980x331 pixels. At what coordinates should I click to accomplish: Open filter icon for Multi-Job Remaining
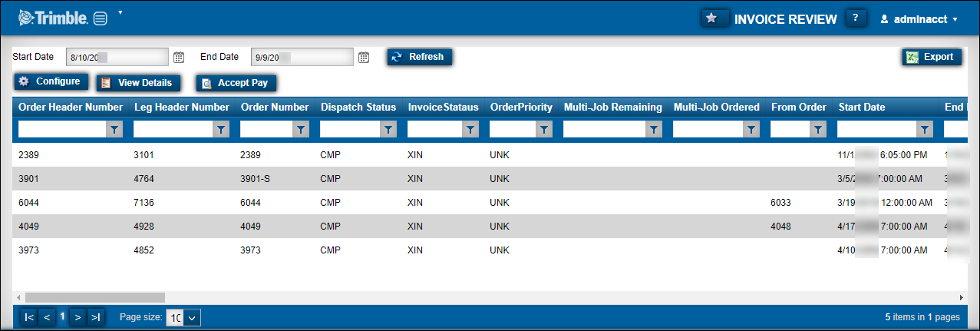coord(653,131)
